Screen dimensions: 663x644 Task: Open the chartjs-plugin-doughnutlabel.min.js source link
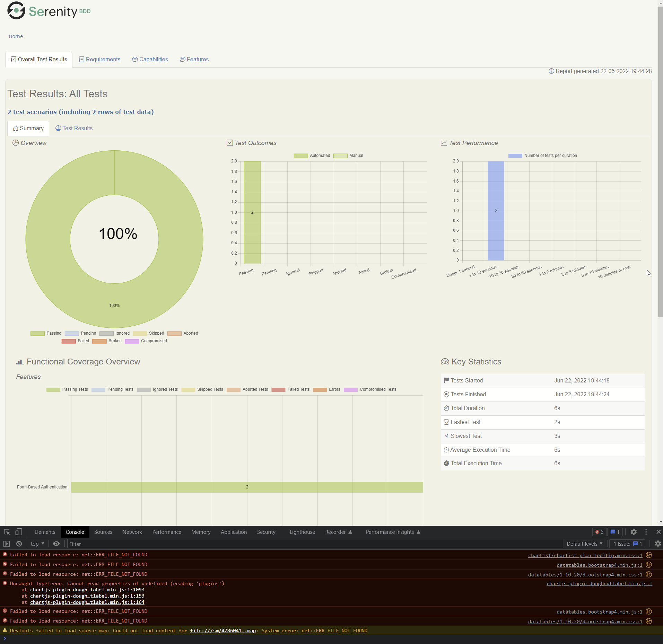(599, 583)
